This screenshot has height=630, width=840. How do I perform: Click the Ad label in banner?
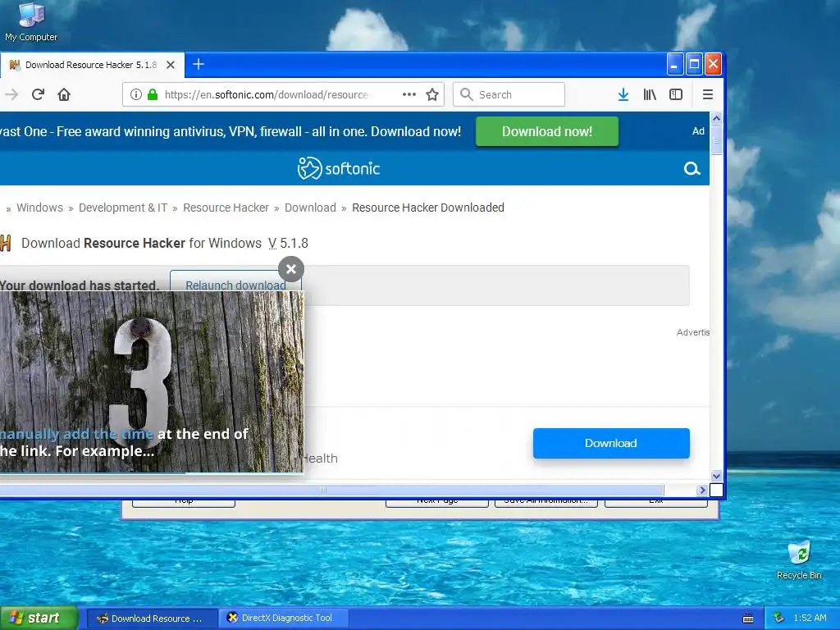point(698,131)
